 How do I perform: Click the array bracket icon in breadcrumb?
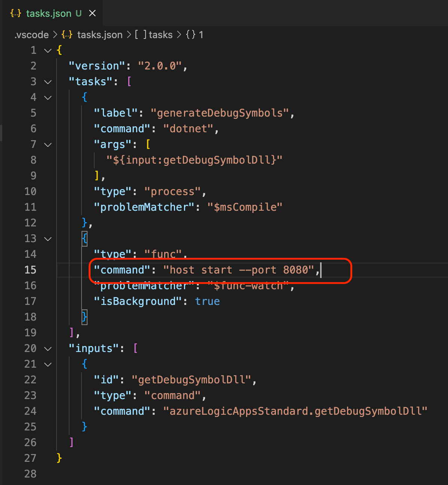coord(141,35)
